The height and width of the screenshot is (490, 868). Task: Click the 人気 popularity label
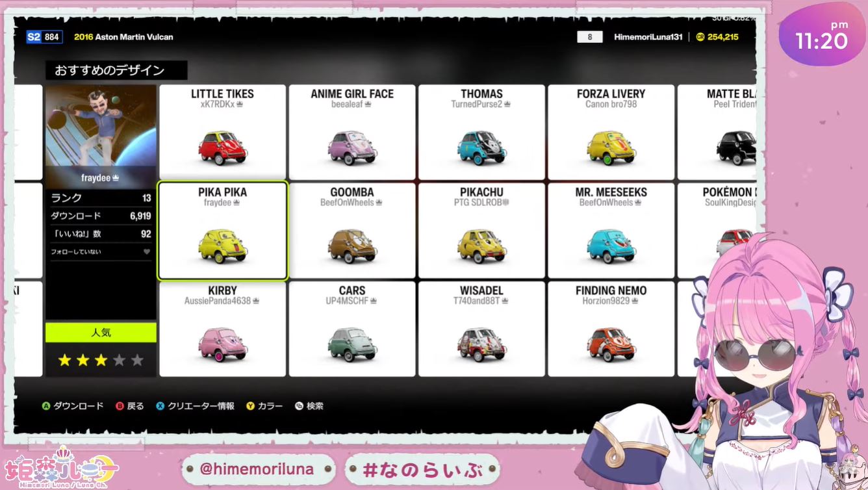click(x=101, y=333)
